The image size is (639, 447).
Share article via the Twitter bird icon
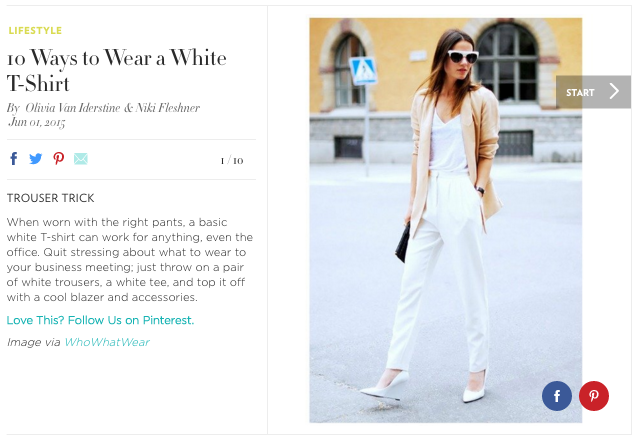coord(35,159)
